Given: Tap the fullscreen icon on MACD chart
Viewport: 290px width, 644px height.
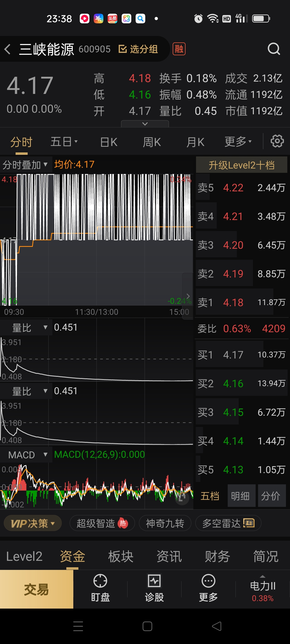Looking at the screenshot, I should point(182,497).
